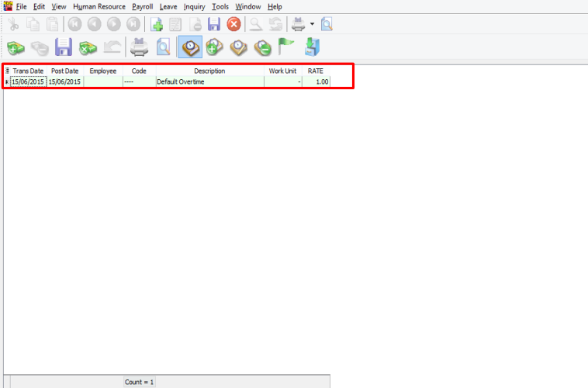Click the clock icon with green plus
Screen dimensions: 588x388
(x=215, y=48)
